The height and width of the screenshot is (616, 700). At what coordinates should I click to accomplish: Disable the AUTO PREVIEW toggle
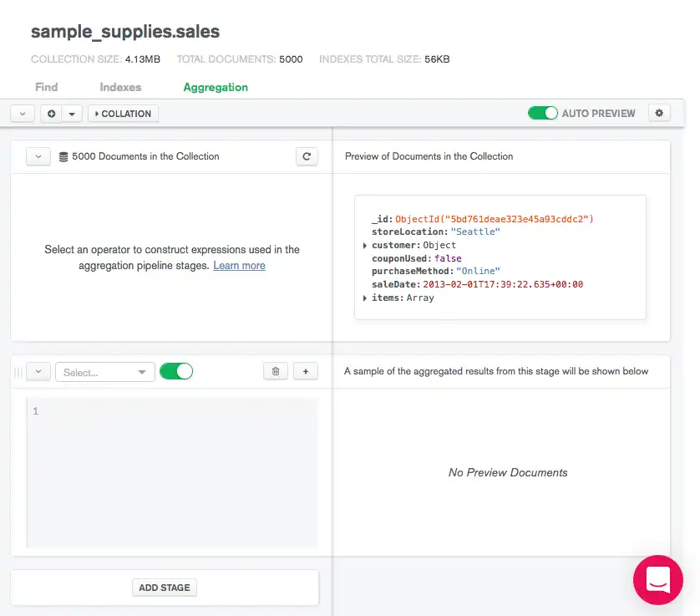point(543,112)
